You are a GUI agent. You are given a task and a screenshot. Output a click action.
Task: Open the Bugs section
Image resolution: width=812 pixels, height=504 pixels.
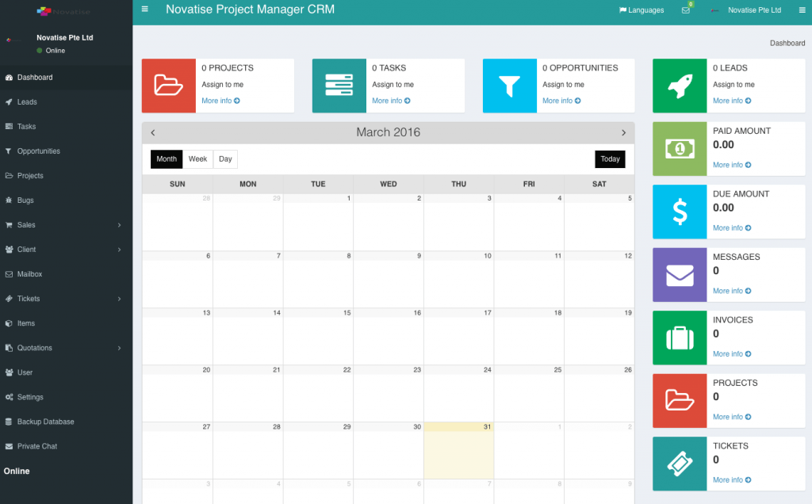26,200
